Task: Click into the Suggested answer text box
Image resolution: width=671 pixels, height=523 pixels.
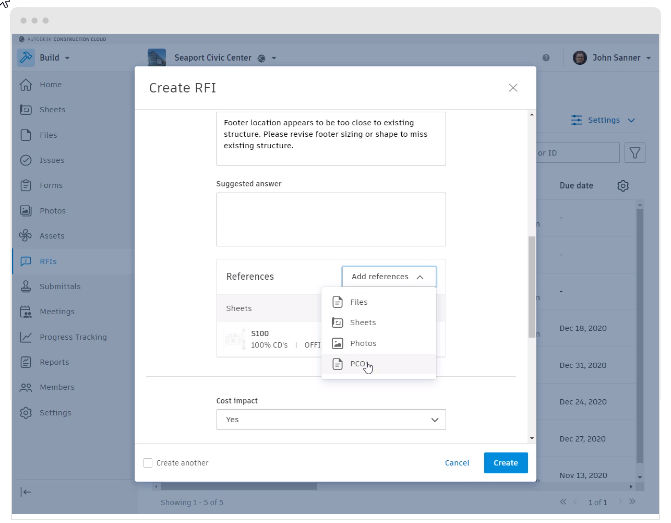Action: [330, 219]
